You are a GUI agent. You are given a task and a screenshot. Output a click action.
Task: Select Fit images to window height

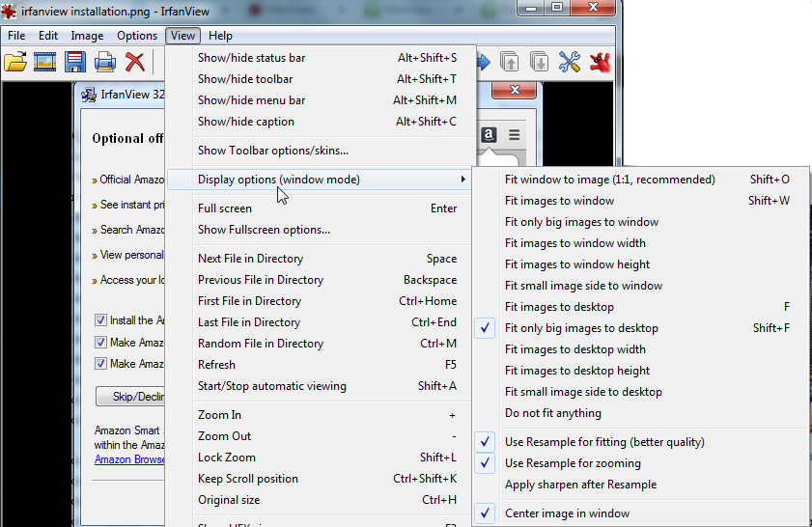click(x=641, y=264)
